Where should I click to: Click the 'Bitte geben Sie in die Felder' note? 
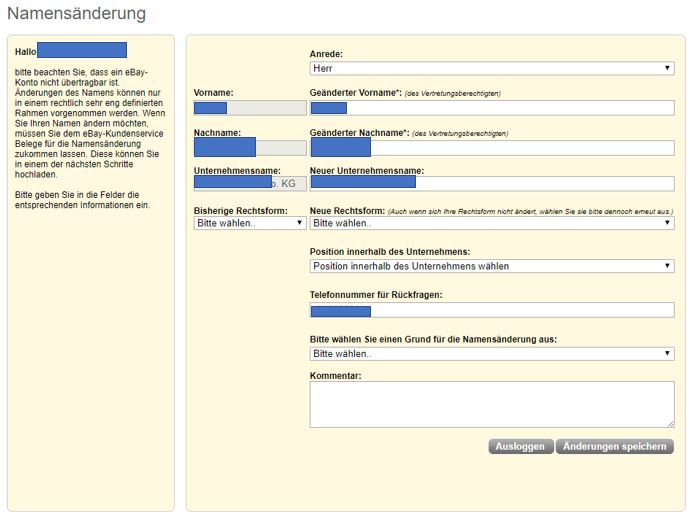(x=82, y=200)
